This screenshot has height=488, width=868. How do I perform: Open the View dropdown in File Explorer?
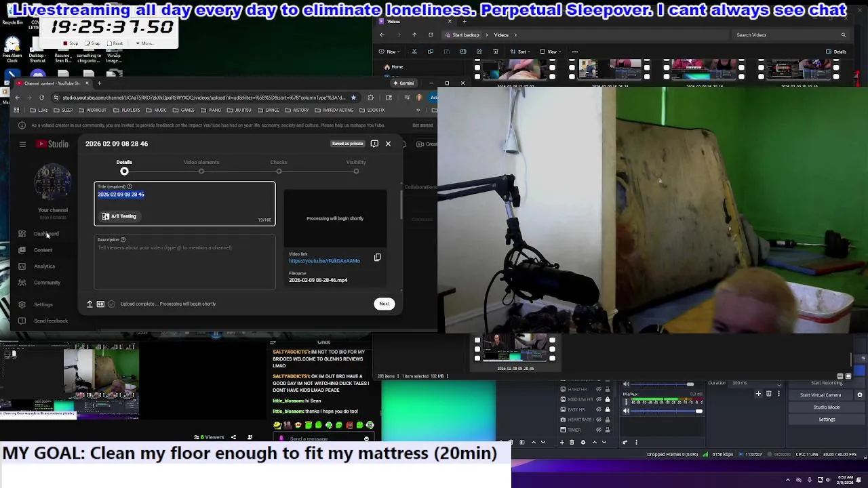[552, 52]
